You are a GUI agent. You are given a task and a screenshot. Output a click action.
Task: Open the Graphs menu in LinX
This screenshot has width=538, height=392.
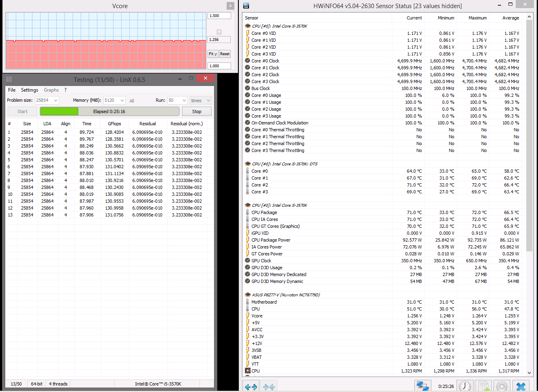(51, 90)
